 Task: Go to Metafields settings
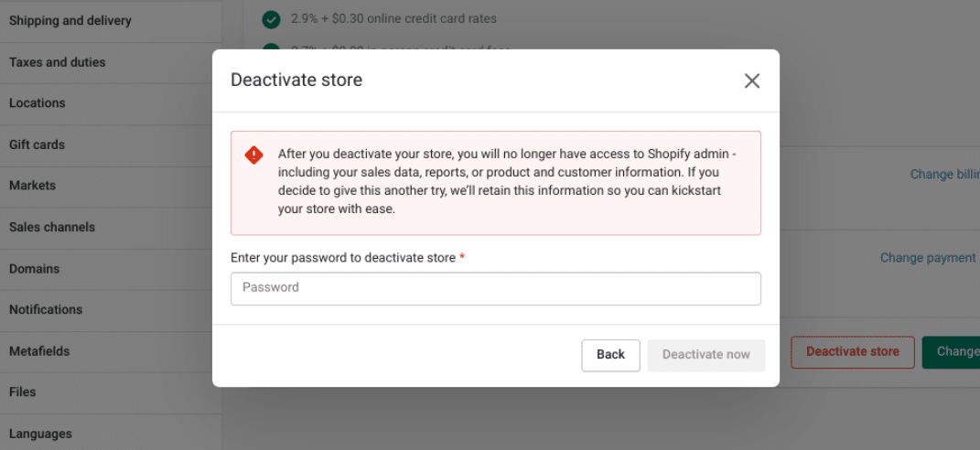pos(39,351)
